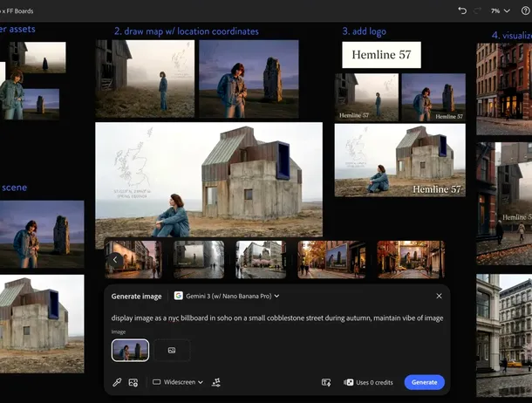Click the FF Boards document title
The width and height of the screenshot is (532, 403).
(17, 10)
